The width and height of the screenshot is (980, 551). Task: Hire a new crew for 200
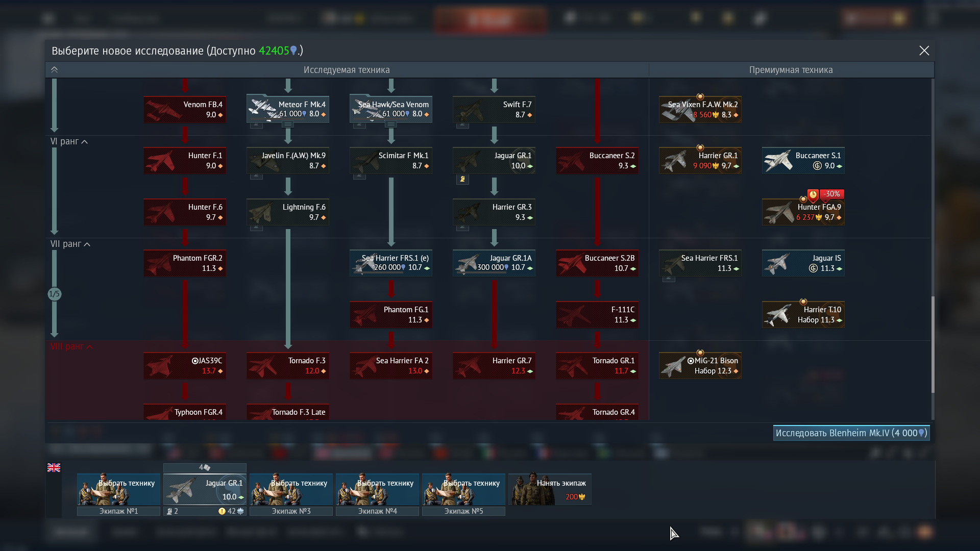click(550, 489)
